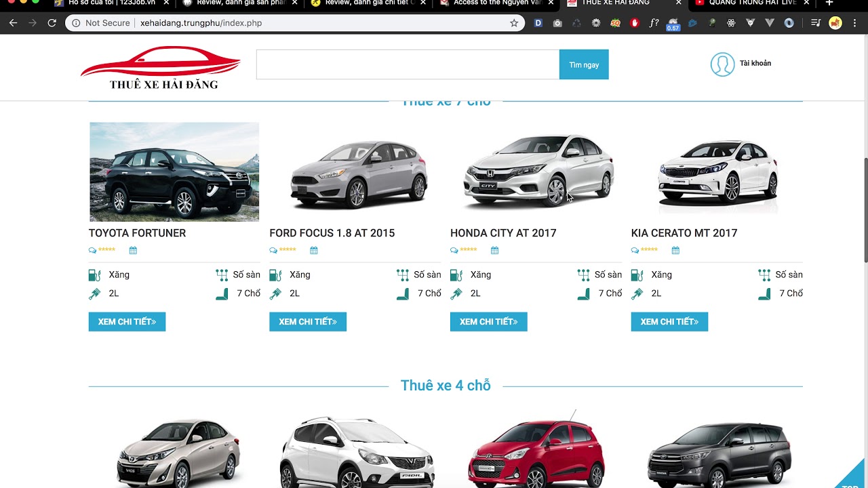Open XEM CHI TIẾT for Honda City
This screenshot has width=868, height=488.
click(x=488, y=322)
